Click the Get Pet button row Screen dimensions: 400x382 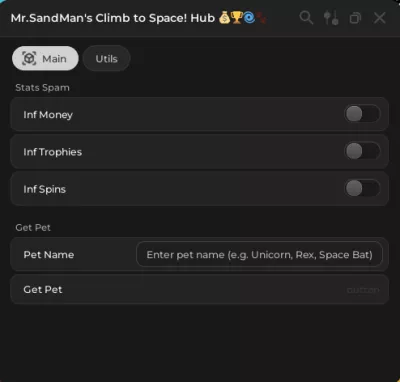click(x=199, y=289)
